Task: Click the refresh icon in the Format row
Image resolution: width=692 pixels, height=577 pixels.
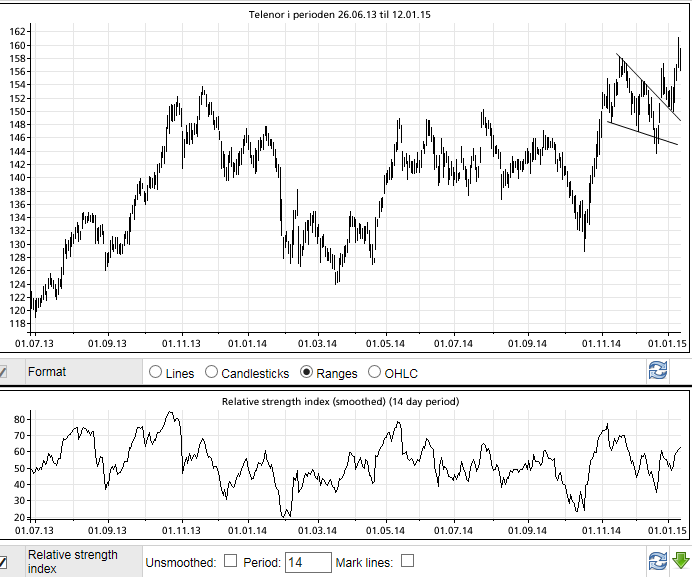Action: coord(657,371)
